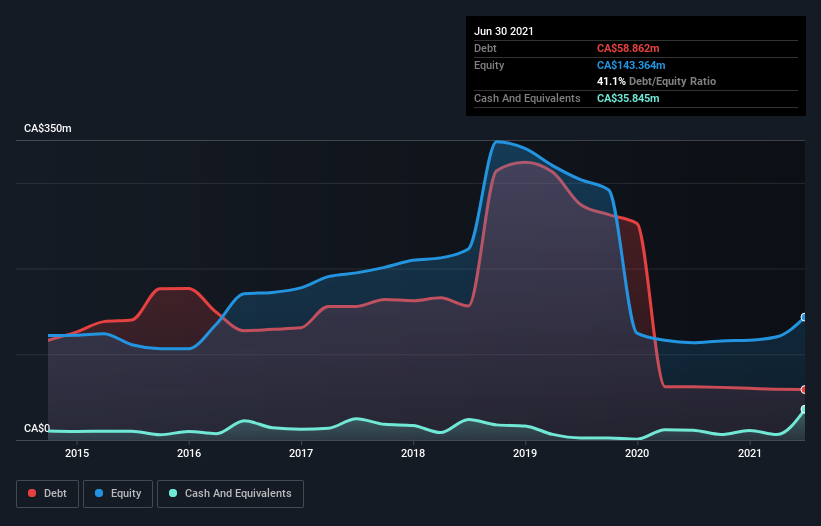Screen dimensions: 821x526
Task: Click the blue Equity legend dot
Action: 99,493
